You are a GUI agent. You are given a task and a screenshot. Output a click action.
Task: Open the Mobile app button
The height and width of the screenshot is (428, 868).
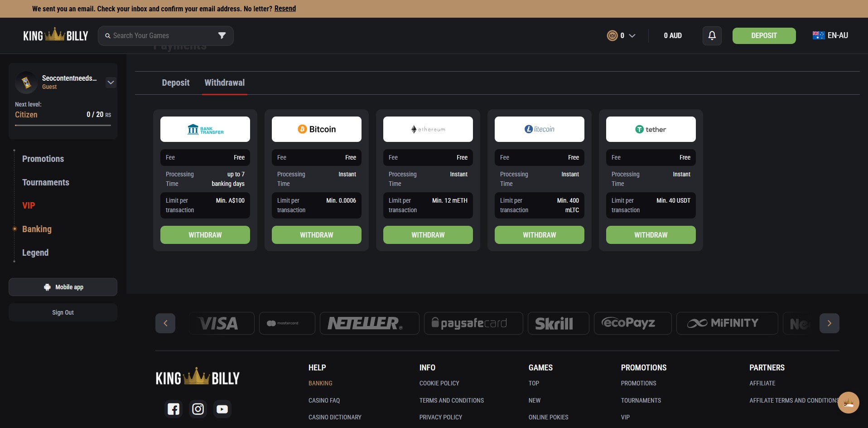(x=63, y=287)
